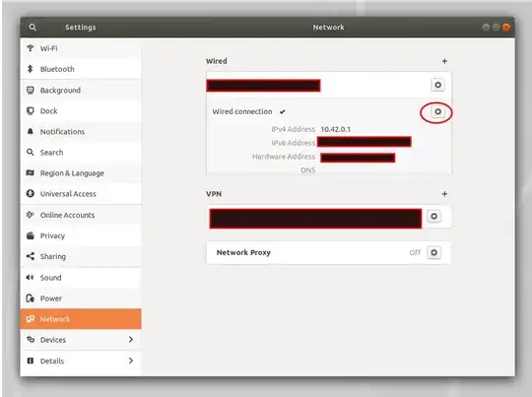The width and height of the screenshot is (532, 397).
Task: Add a new VPN with plus
Action: click(x=444, y=194)
